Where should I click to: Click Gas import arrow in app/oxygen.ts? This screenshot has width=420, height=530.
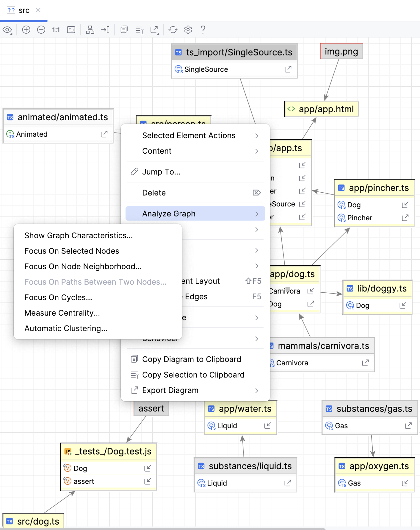pos(405,483)
